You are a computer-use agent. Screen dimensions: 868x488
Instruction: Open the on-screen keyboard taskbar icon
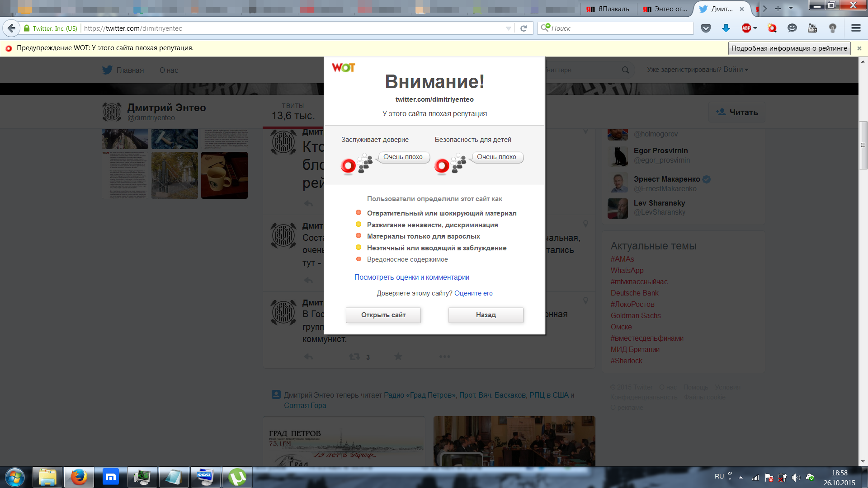206,477
